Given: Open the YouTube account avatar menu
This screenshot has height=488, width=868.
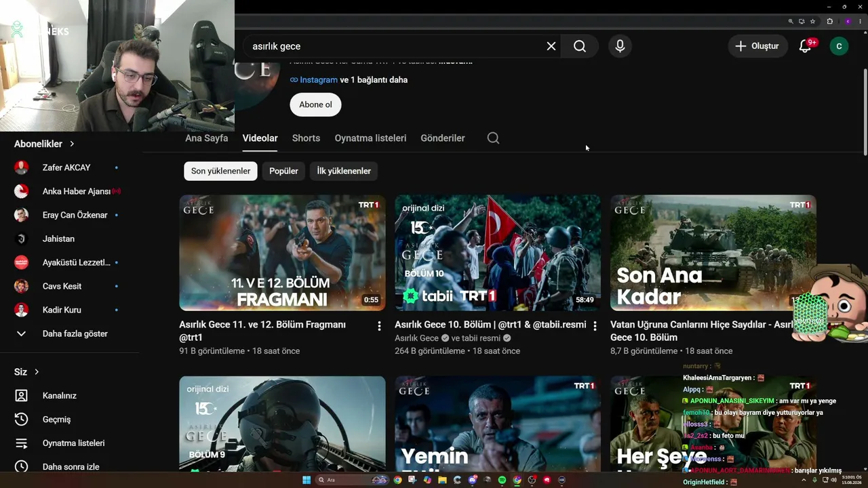Looking at the screenshot, I should [839, 46].
